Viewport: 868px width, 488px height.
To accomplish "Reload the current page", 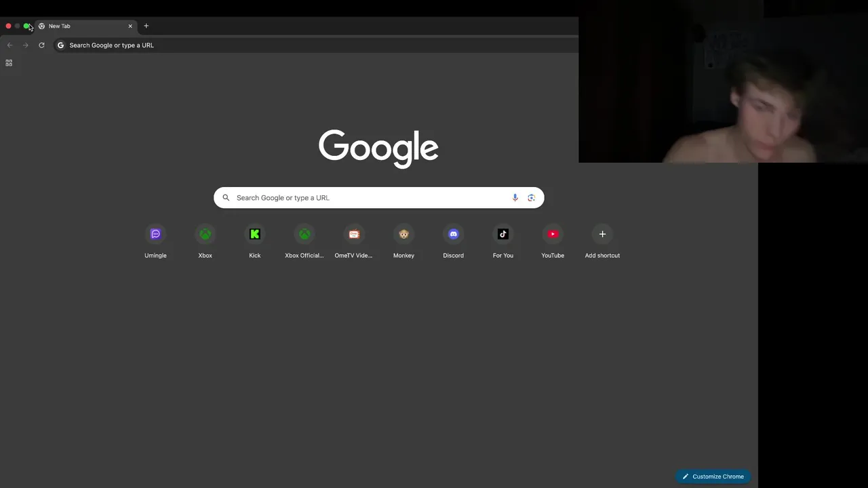I will pyautogui.click(x=41, y=45).
